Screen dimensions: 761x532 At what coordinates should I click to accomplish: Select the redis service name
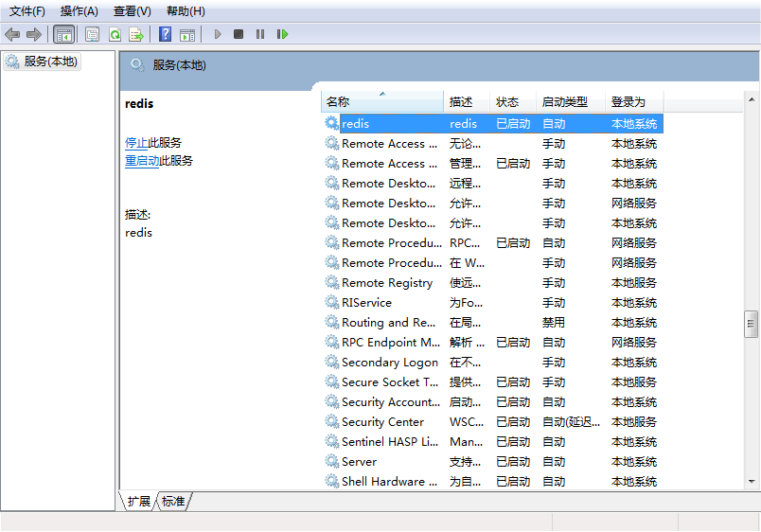click(x=355, y=124)
